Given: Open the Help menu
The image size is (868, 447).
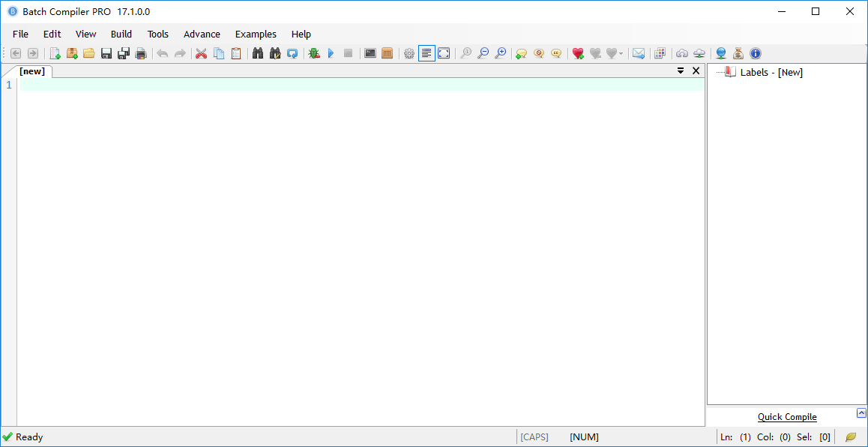Looking at the screenshot, I should pos(301,34).
